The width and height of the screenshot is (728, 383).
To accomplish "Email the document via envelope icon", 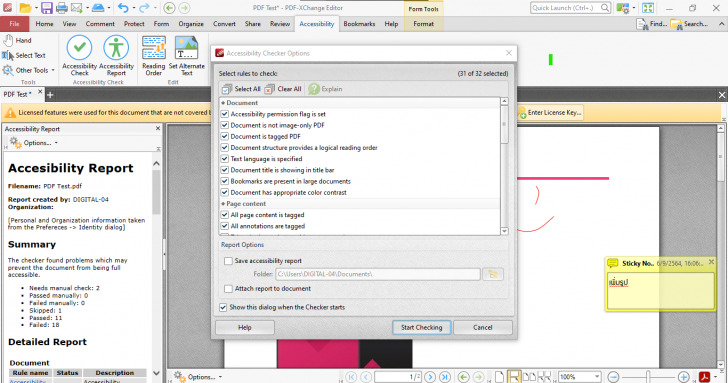I will [x=77, y=8].
